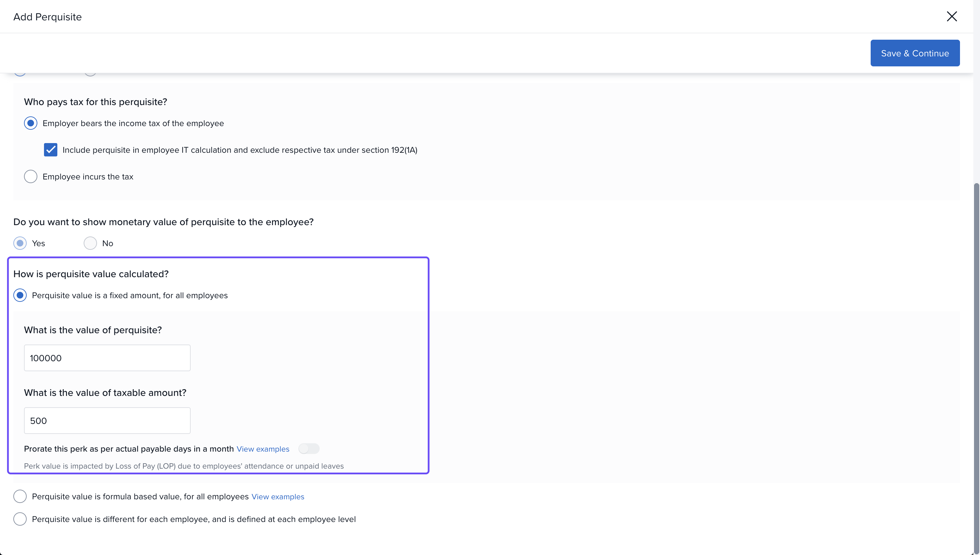The width and height of the screenshot is (980, 555).
Task: Click the Loss of Pay description text
Action: (184, 466)
